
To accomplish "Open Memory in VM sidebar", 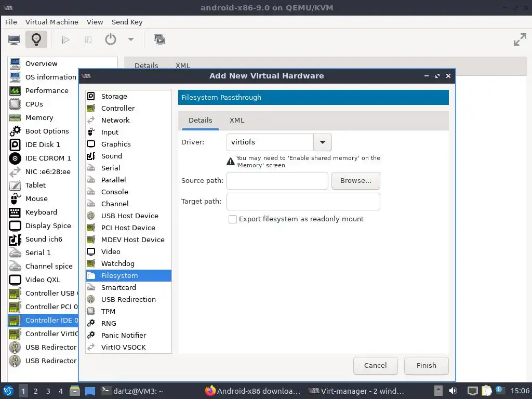I will pos(43,118).
